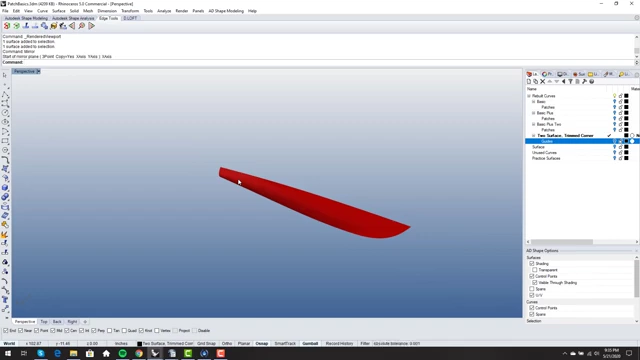
Task: Open File Explorer from the taskbar
Action: click(73, 353)
